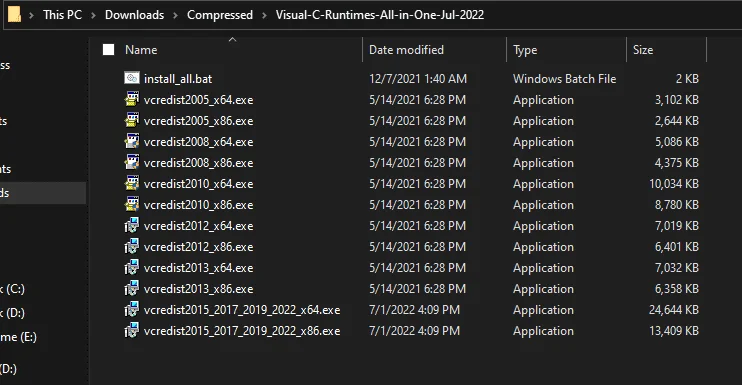Select file name vcredist2013_x64.exe
Screen dimensions: 742x385
click(x=198, y=268)
